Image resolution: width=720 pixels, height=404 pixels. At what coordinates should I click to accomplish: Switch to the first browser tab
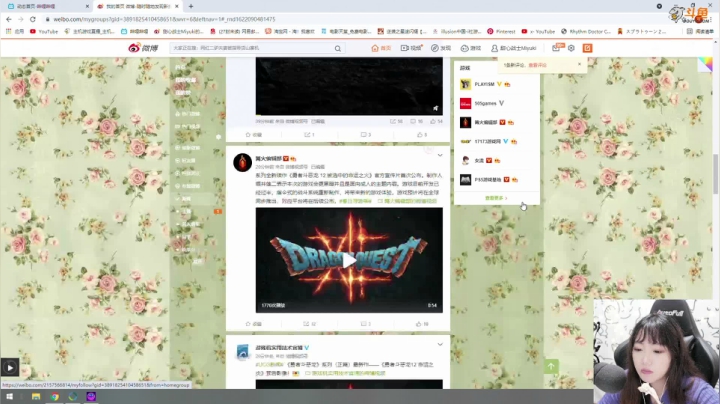click(x=46, y=6)
